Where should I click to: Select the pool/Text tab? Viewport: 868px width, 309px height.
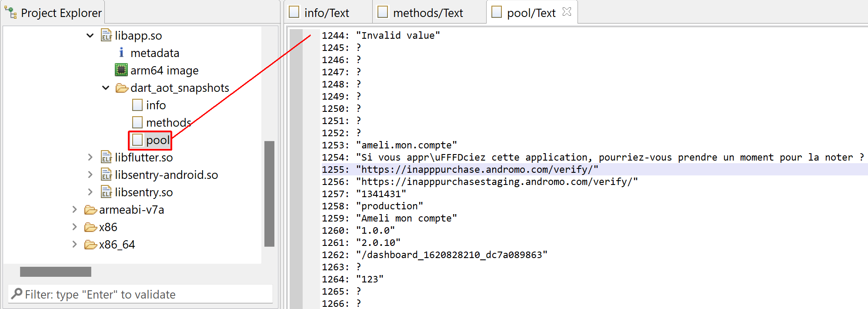click(x=531, y=13)
